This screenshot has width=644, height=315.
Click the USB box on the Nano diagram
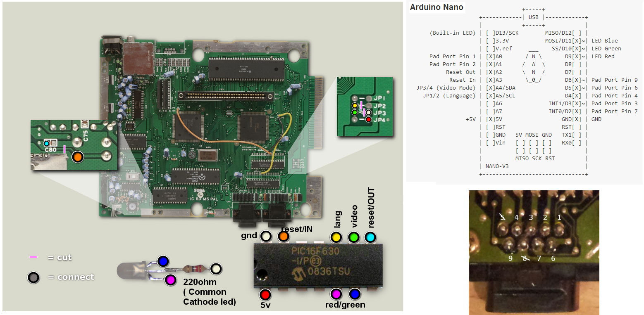click(534, 17)
